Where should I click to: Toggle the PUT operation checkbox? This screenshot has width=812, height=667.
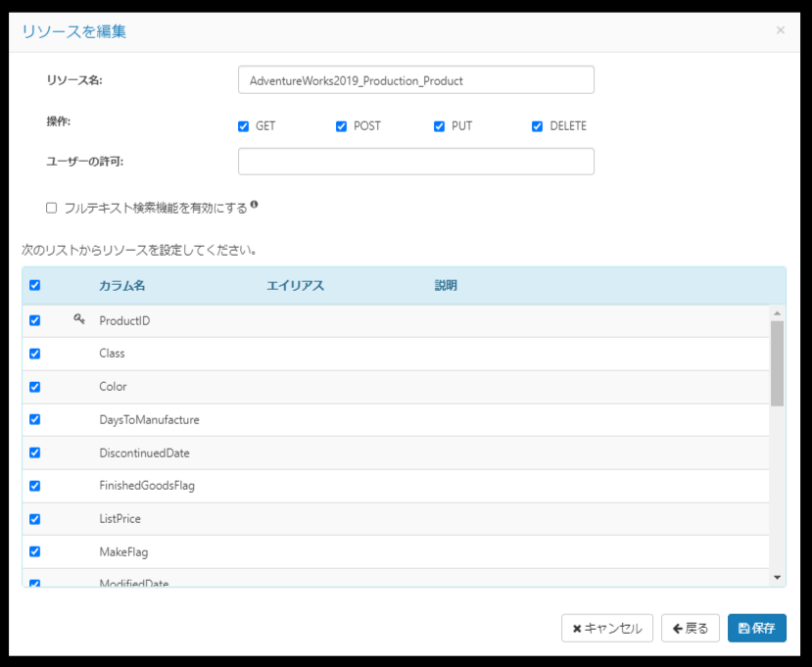click(439, 126)
